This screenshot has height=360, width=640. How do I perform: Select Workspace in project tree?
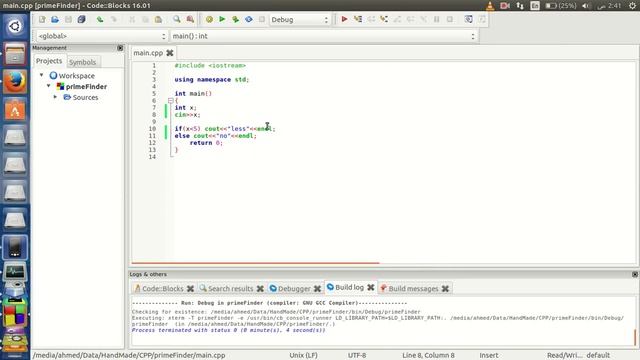(76, 76)
